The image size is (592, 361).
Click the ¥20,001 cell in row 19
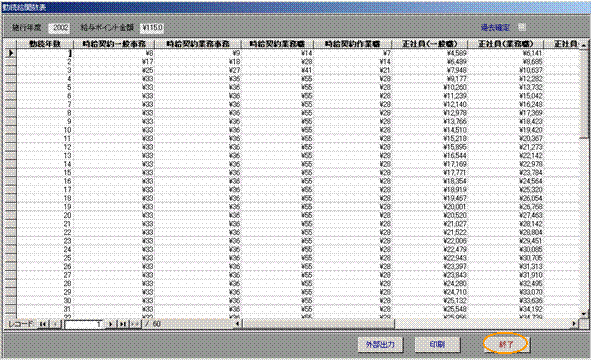pyautogui.click(x=430, y=207)
